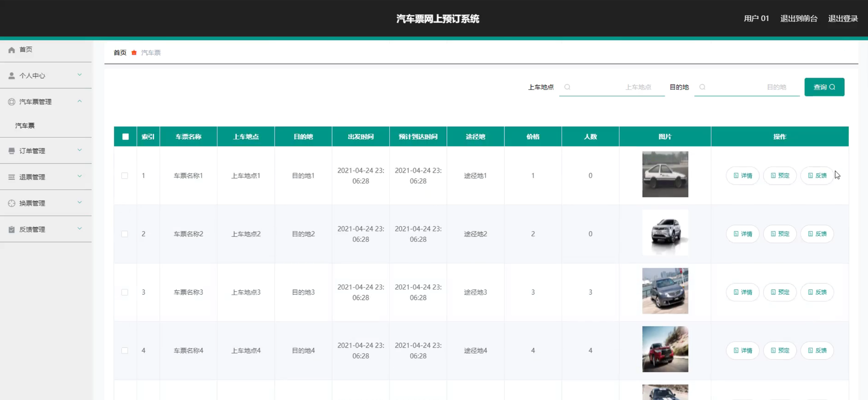
Task: Click 退出登录 in the top bar
Action: coord(843,19)
